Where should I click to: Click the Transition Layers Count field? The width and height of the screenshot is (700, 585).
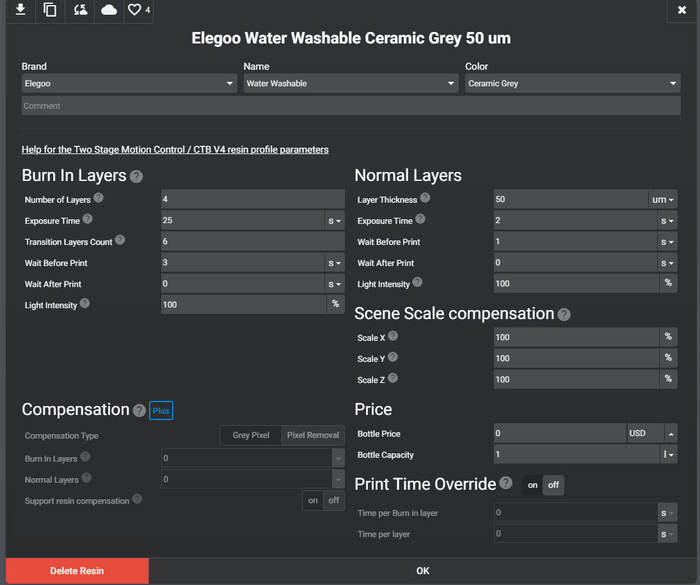pyautogui.click(x=253, y=241)
